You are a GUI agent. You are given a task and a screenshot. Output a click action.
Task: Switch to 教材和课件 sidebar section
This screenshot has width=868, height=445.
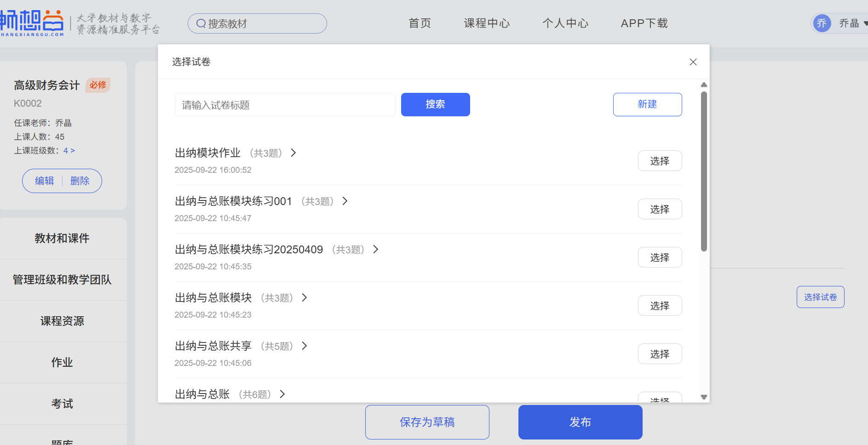(x=62, y=238)
